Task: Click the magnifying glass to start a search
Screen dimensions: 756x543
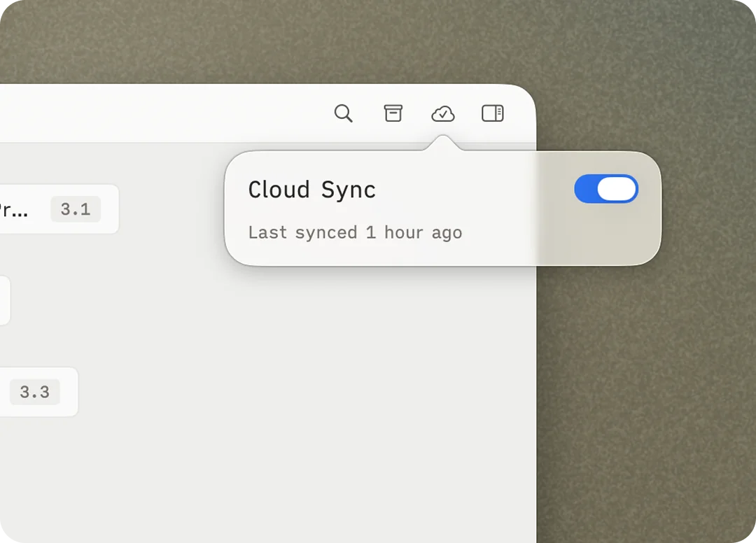Action: pyautogui.click(x=343, y=113)
